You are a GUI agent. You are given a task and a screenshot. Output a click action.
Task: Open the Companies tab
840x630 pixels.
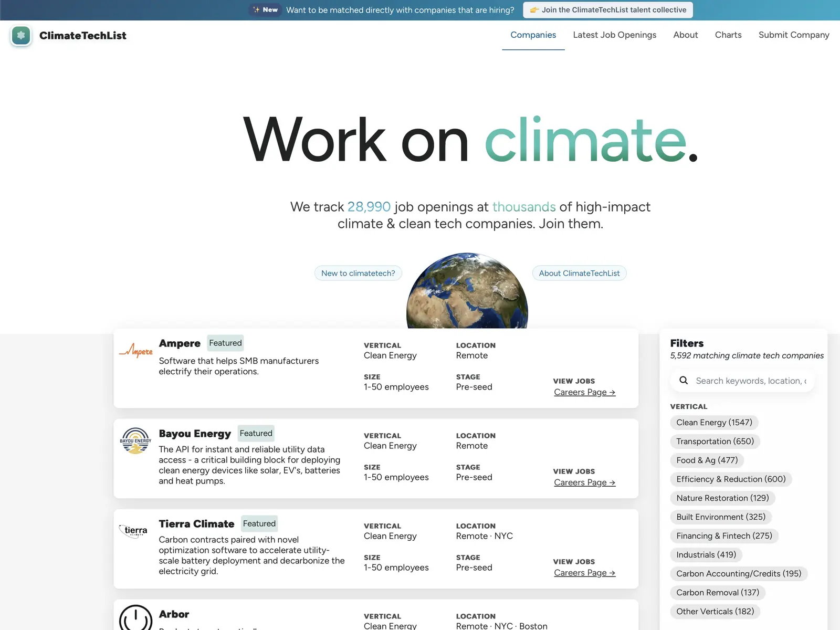[x=533, y=35]
